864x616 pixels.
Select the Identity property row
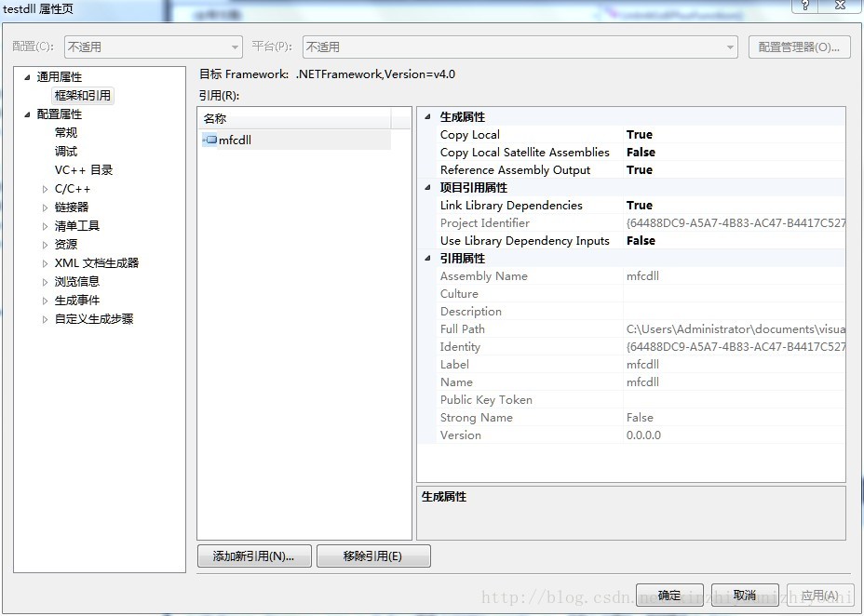pyautogui.click(x=641, y=346)
